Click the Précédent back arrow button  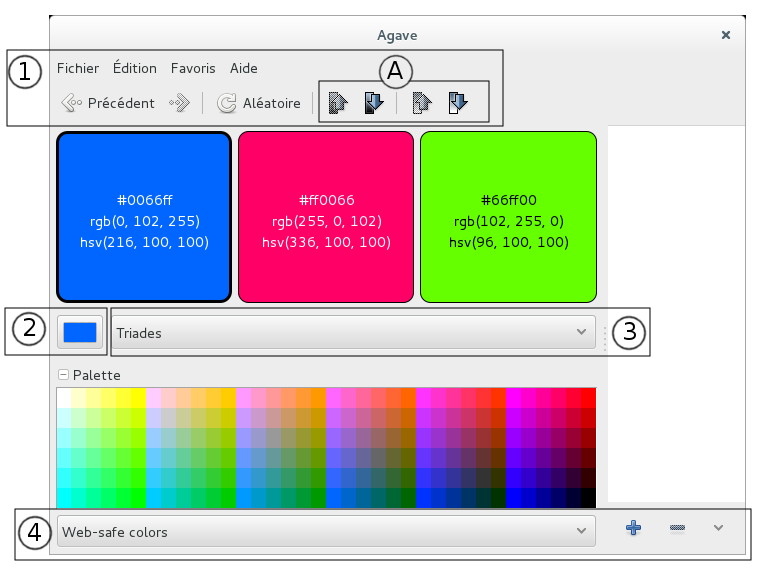tap(107, 103)
